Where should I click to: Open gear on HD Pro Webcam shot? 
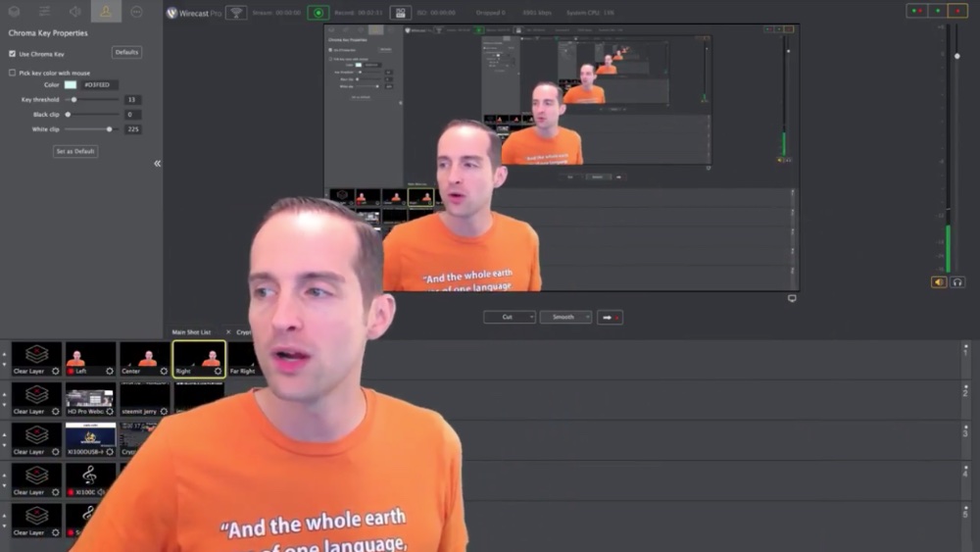pyautogui.click(x=110, y=412)
